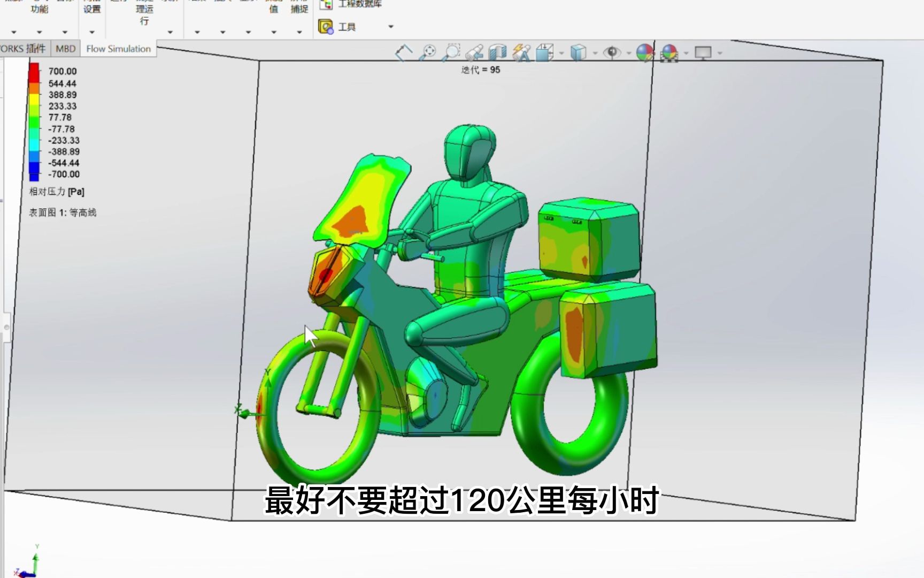Click the Apply Scene icon
The height and width of the screenshot is (578, 924).
(x=669, y=53)
